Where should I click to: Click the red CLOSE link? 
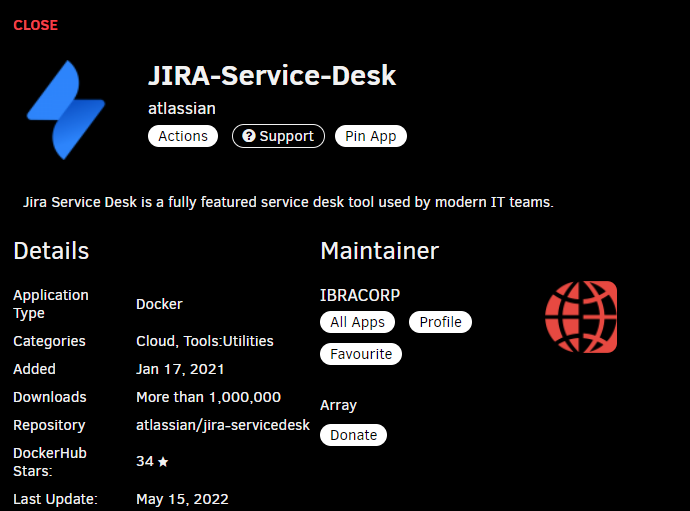[x=36, y=25]
